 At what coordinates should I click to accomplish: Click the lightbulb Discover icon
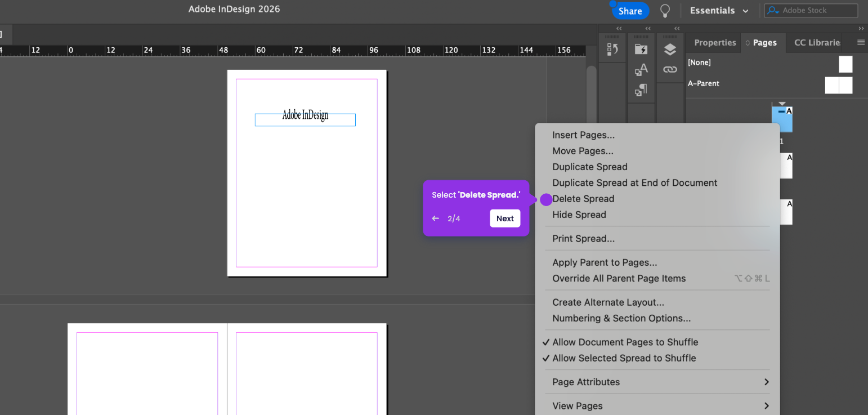pos(665,10)
